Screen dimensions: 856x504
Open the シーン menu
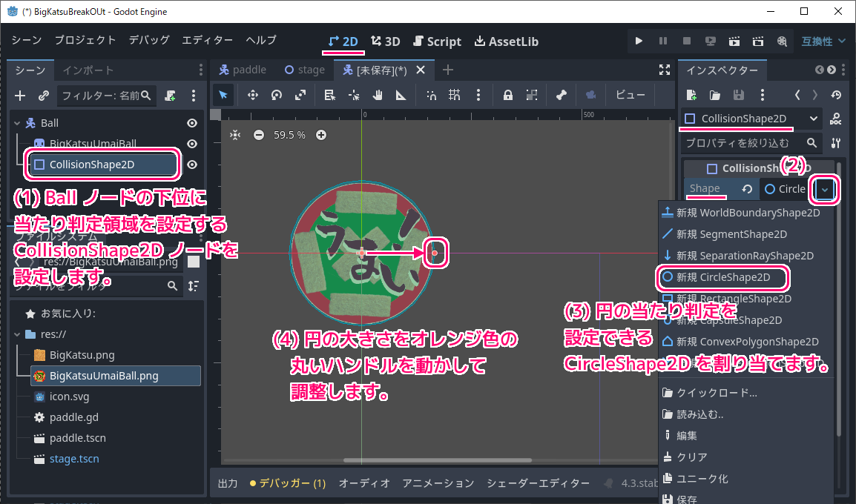(26, 40)
